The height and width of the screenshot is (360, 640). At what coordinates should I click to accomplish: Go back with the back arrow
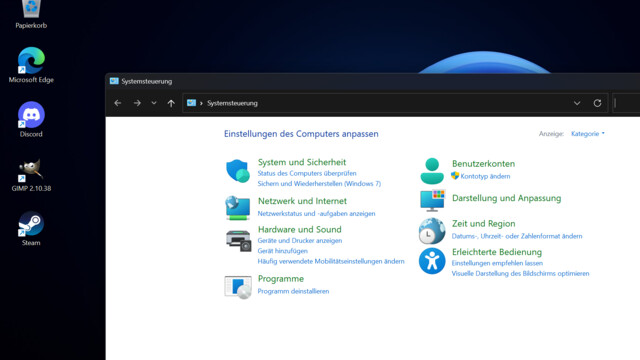pos(118,103)
